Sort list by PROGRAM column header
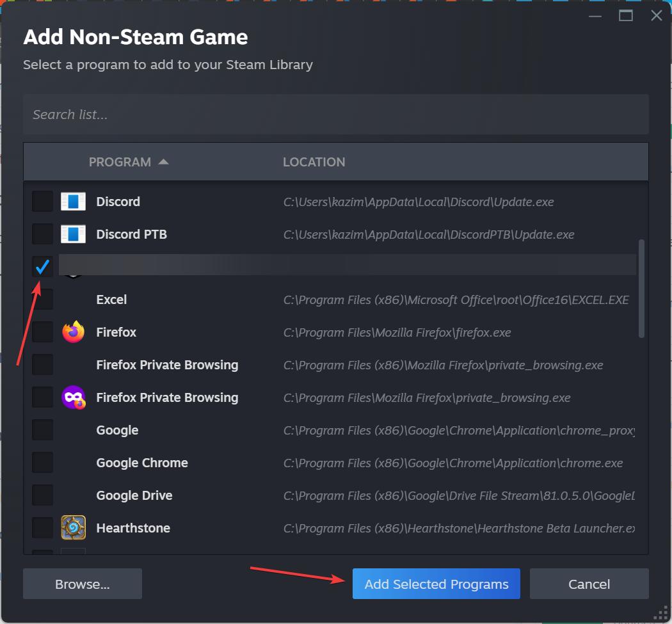This screenshot has width=672, height=624. coord(129,162)
